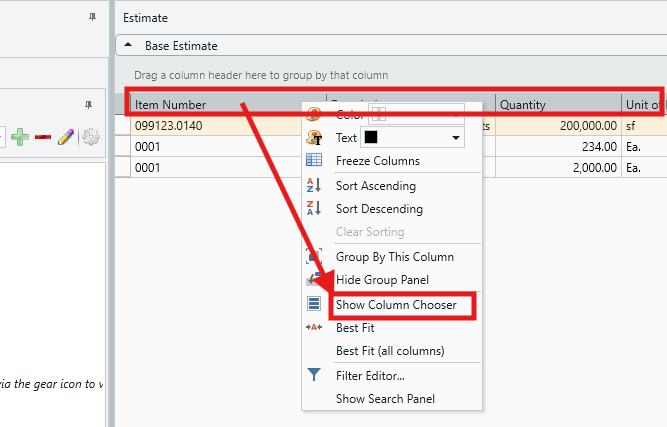Select Group By This Column
Screen dimensions: 667x427
coord(394,257)
